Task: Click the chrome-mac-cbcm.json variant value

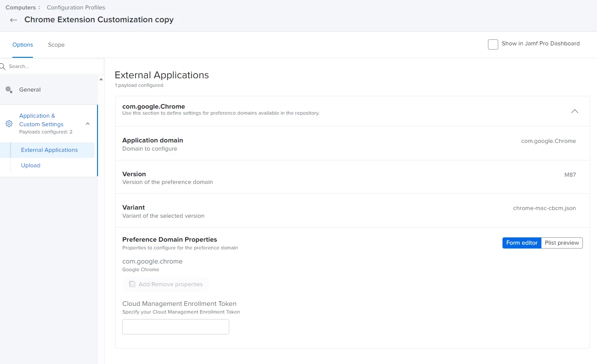Action: (544, 208)
